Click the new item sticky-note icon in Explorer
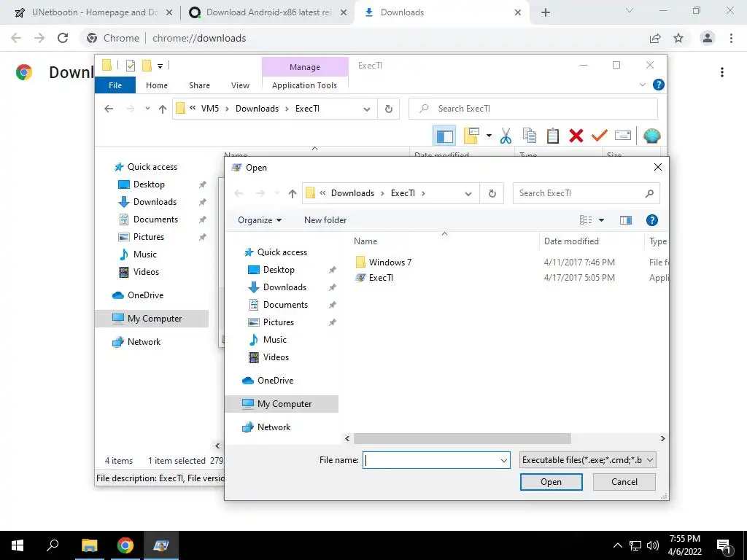The image size is (747, 560). click(x=471, y=136)
